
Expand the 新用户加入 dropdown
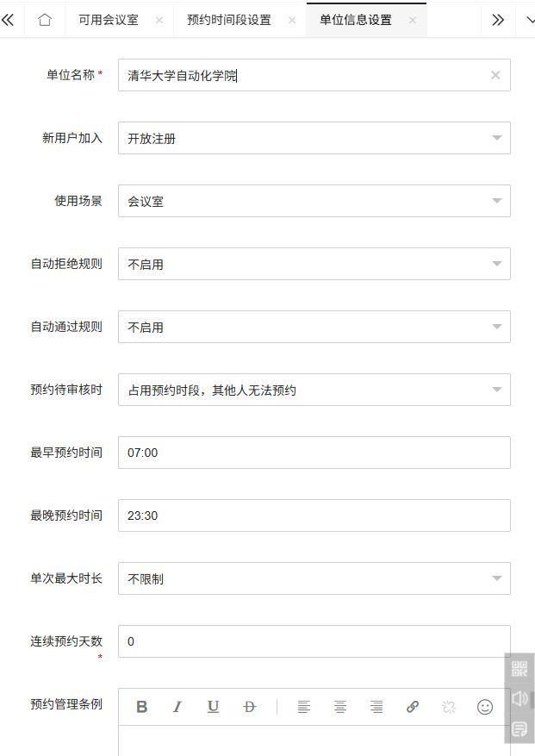click(x=497, y=138)
